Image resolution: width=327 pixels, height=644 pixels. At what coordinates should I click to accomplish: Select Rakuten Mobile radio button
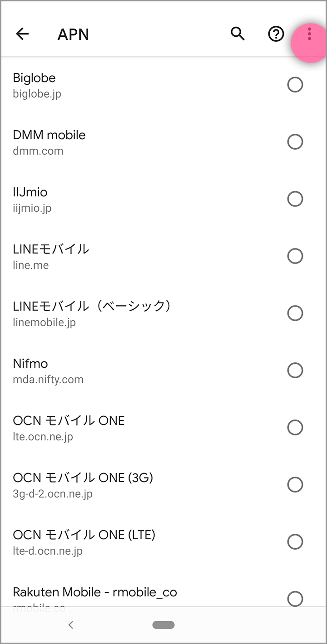pos(295,599)
